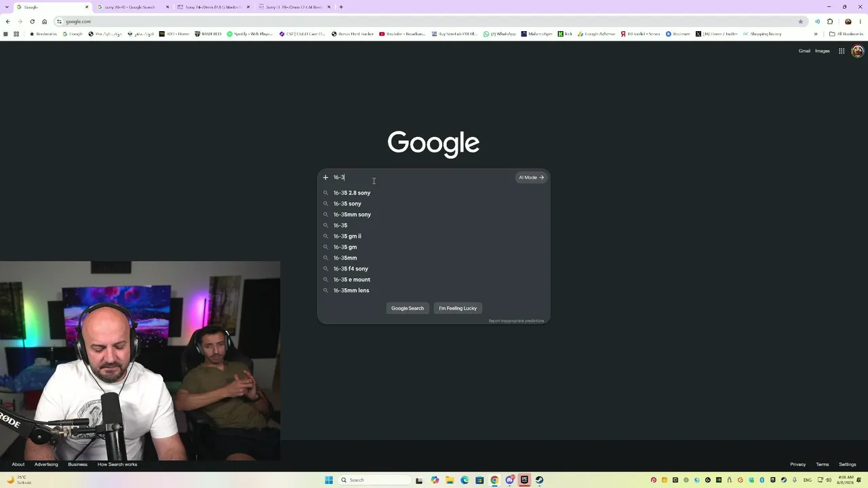Switch to AI Mode
The height and width of the screenshot is (488, 868).
coord(531,178)
